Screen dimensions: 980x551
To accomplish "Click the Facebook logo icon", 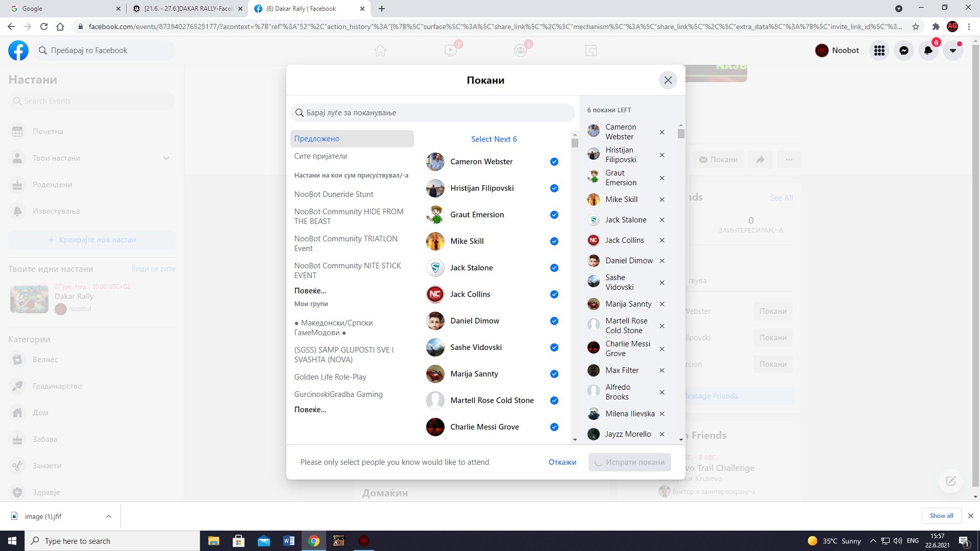I will coord(18,51).
